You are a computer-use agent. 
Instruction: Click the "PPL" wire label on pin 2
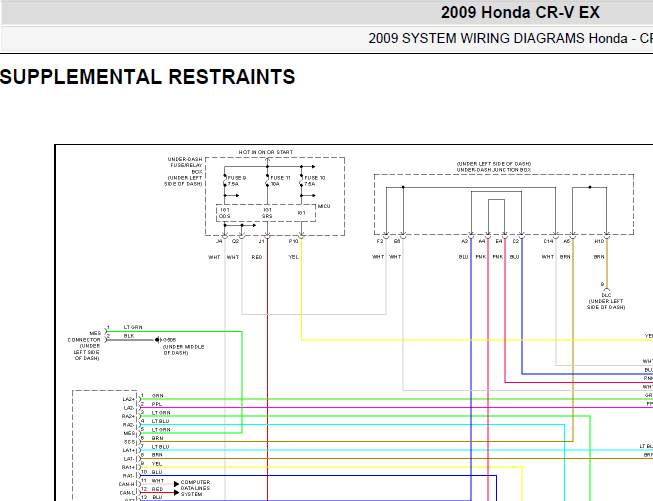point(157,404)
